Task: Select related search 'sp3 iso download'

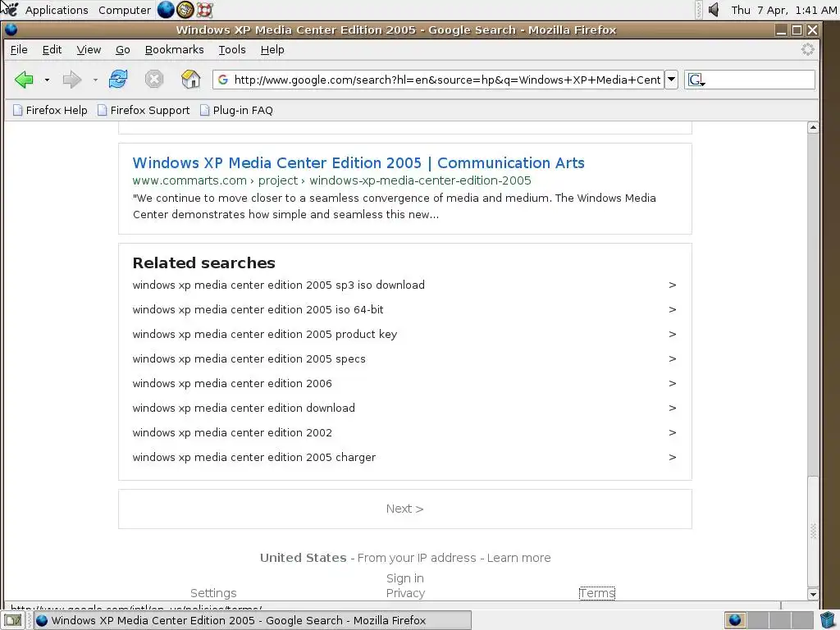Action: point(279,285)
